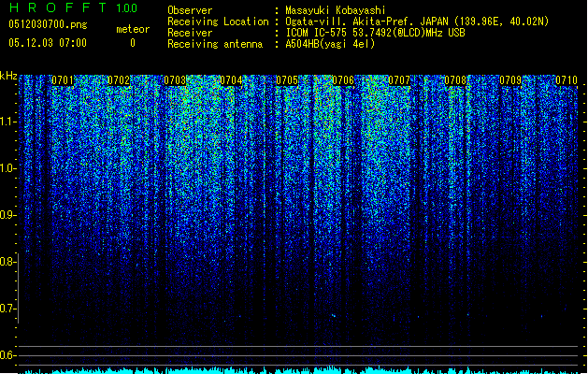Click the 0703 time marker
The image size is (588, 374).
[175, 80]
